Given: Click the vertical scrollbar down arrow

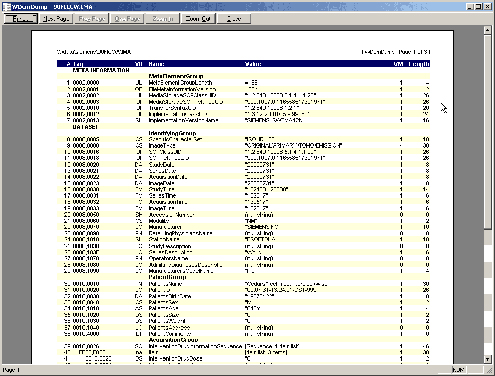Looking at the screenshot, I should tap(487, 359).
